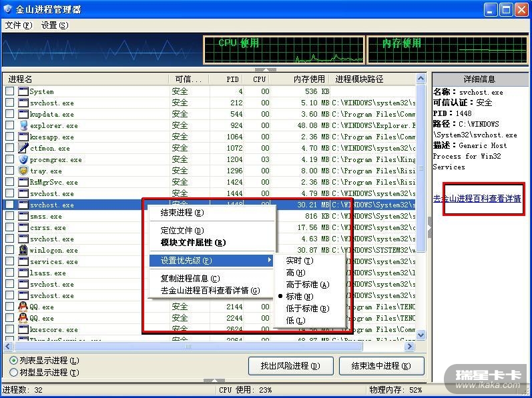The image size is (532, 398).
Task: Select 树型显示进程 radio button
Action: [13, 373]
